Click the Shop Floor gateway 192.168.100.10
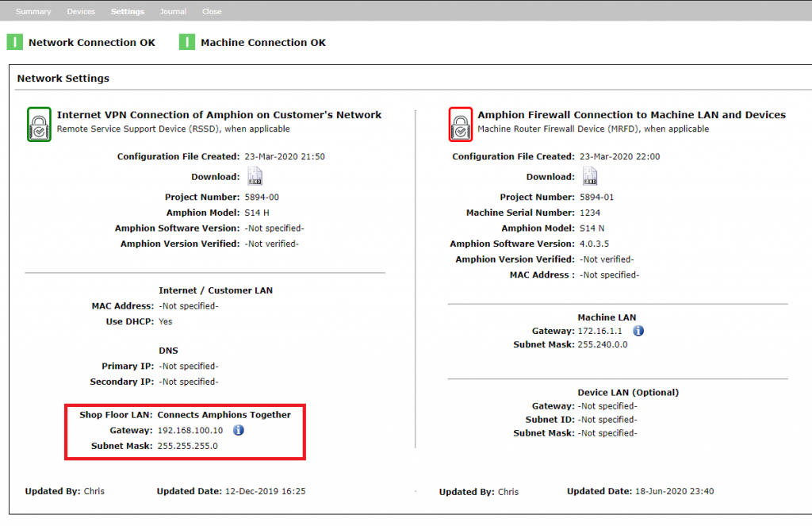812x526 pixels. pos(190,430)
